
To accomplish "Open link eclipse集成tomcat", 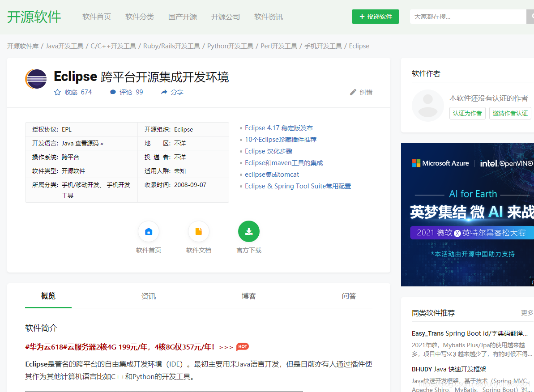I will (x=272, y=175).
